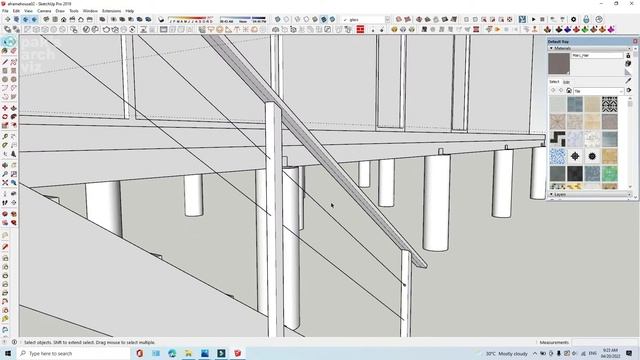Select the Tape Measure tool
The height and width of the screenshot is (360, 640).
(5, 136)
